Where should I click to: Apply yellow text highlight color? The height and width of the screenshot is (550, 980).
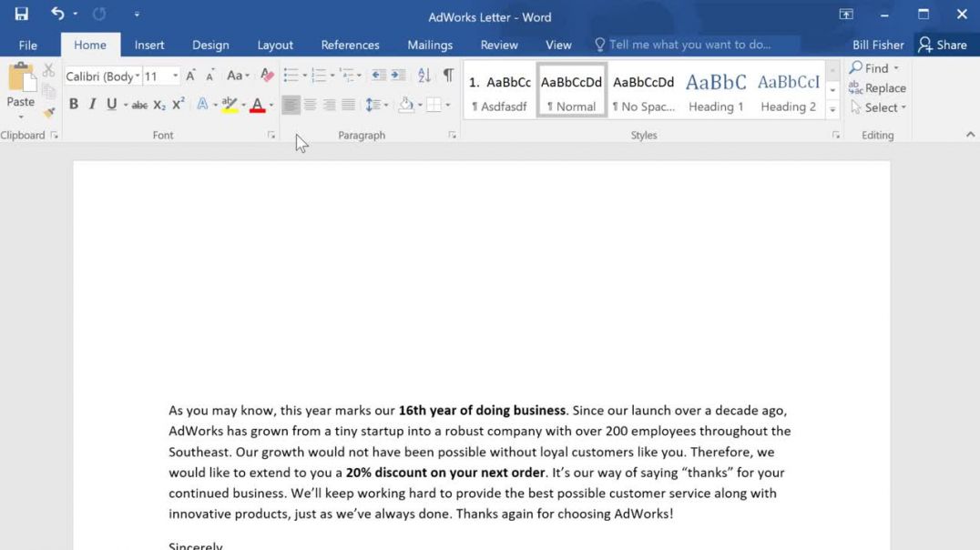coord(230,105)
